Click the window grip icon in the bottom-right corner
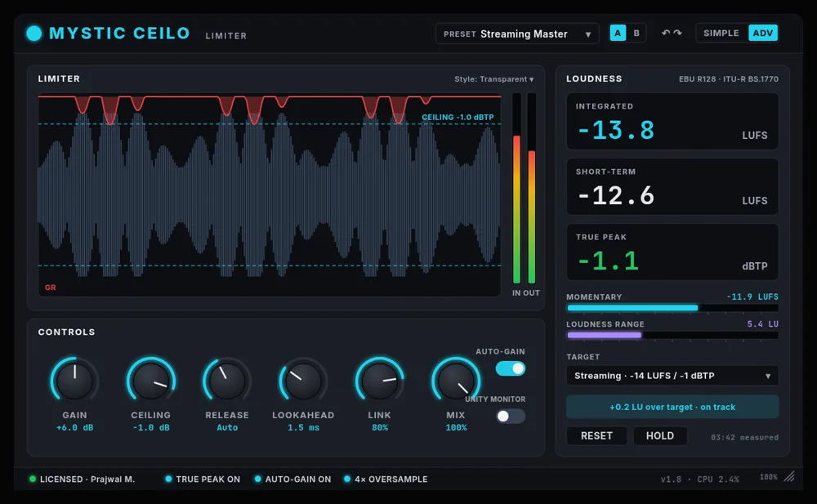 [x=790, y=476]
